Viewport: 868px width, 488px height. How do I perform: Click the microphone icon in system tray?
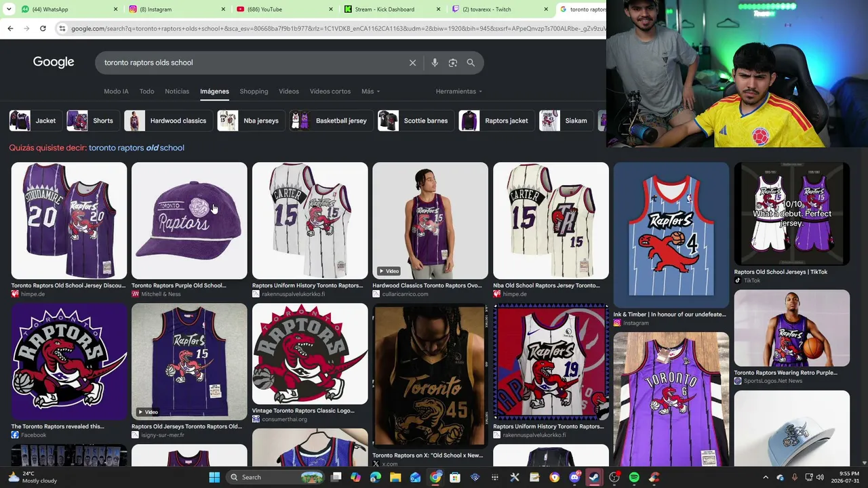[794, 477]
